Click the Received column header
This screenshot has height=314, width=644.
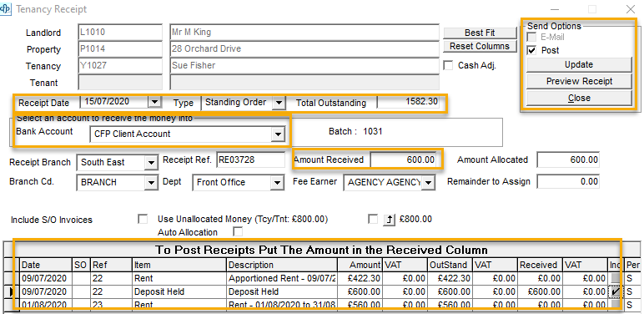point(540,265)
